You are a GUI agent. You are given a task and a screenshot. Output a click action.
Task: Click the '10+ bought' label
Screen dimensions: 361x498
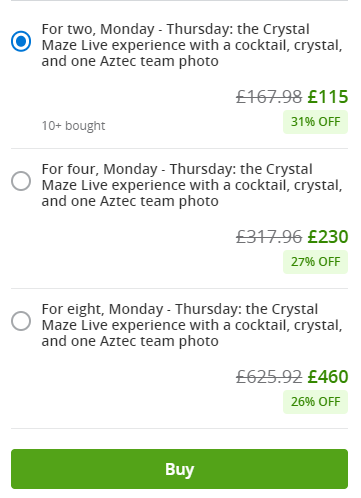pyautogui.click(x=73, y=126)
